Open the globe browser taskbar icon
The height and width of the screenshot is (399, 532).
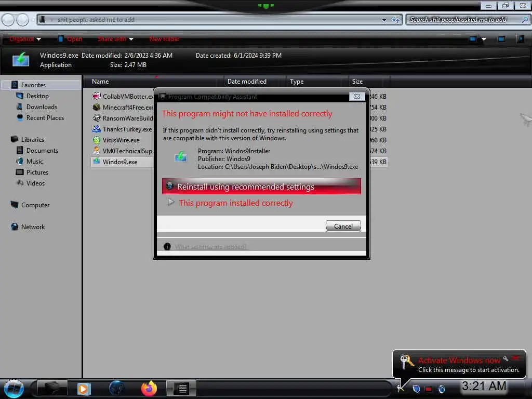(x=116, y=388)
